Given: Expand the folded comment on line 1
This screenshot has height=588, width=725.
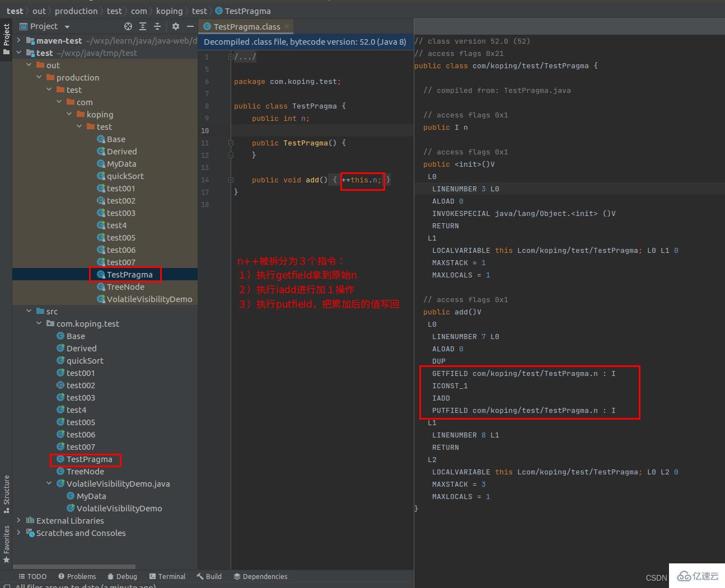Looking at the screenshot, I should [231, 56].
